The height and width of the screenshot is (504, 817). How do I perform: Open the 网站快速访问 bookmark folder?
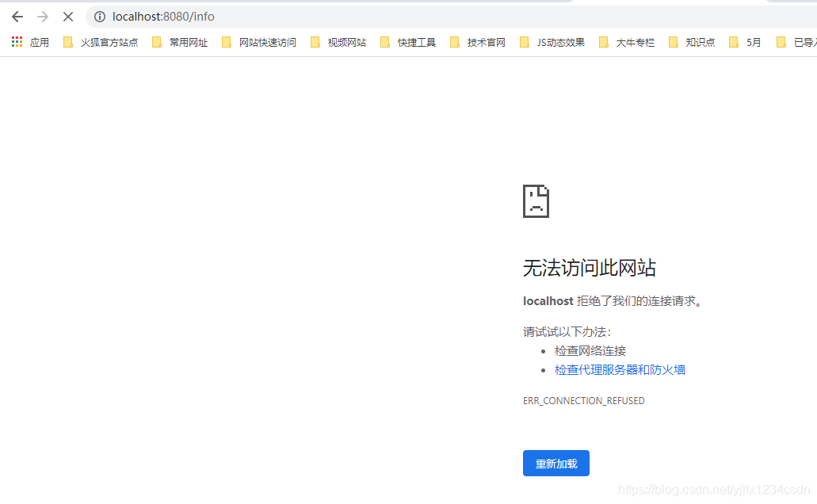click(x=259, y=42)
